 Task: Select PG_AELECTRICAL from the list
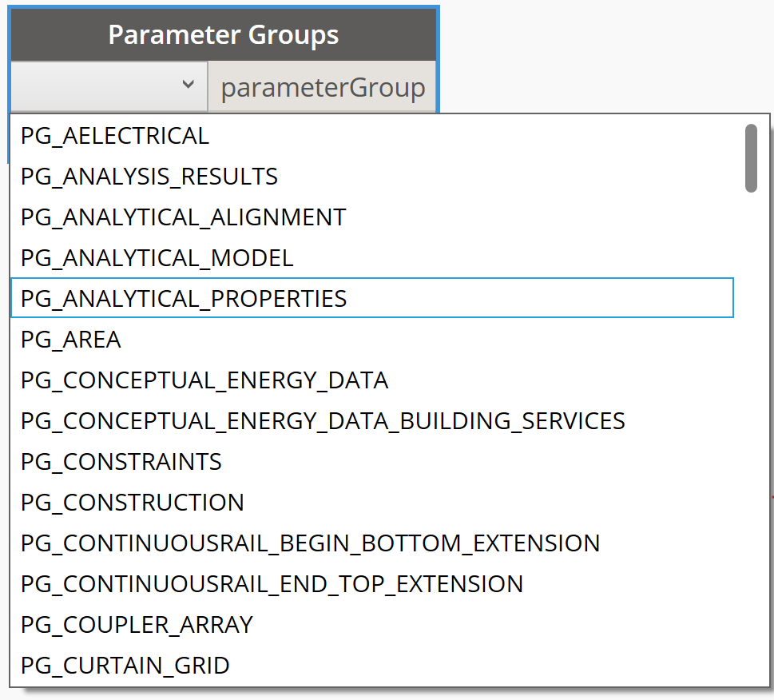pyautogui.click(x=115, y=136)
